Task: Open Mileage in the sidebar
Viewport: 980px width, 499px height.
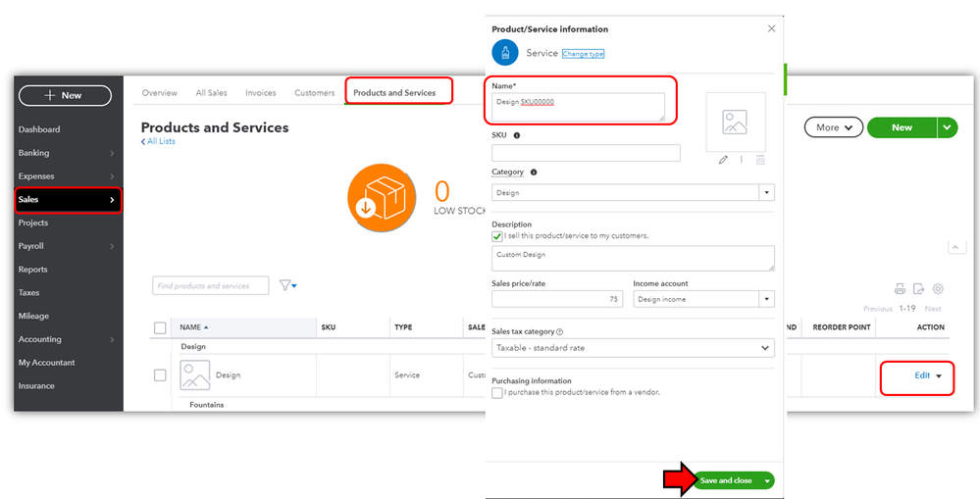Action: (x=33, y=316)
